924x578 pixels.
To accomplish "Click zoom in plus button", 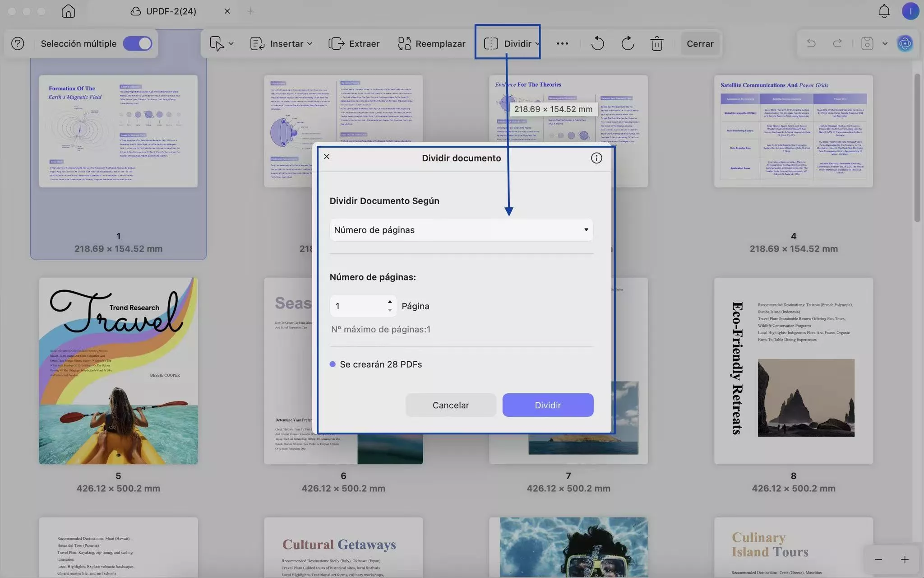I will tap(905, 560).
